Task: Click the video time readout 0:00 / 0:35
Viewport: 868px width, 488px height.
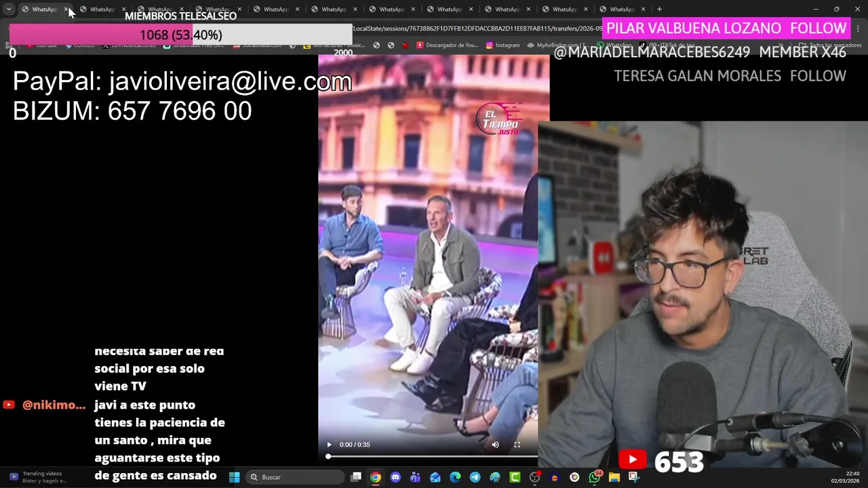Action: (355, 445)
